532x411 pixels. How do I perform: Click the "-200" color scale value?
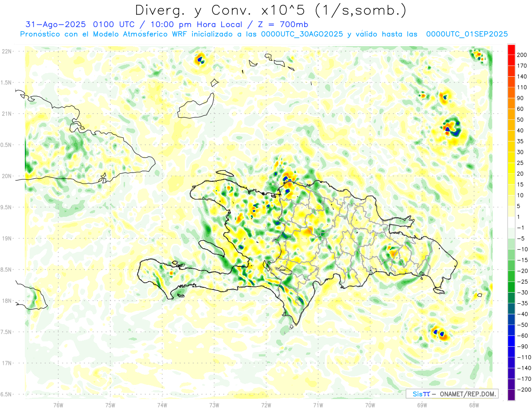coord(524,389)
